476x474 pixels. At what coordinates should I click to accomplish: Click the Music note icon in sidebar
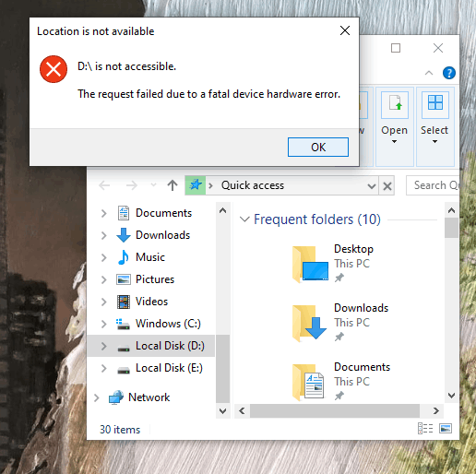coord(124,257)
